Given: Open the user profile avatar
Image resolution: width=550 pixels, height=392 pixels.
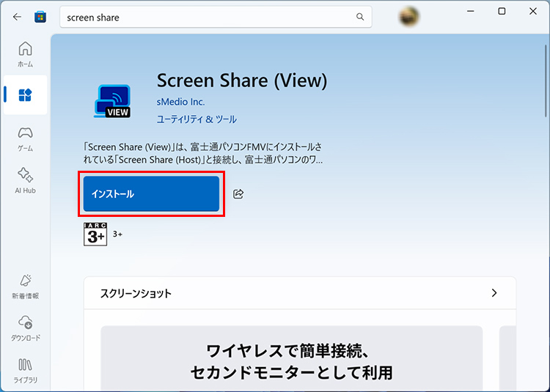Looking at the screenshot, I should 409,16.
